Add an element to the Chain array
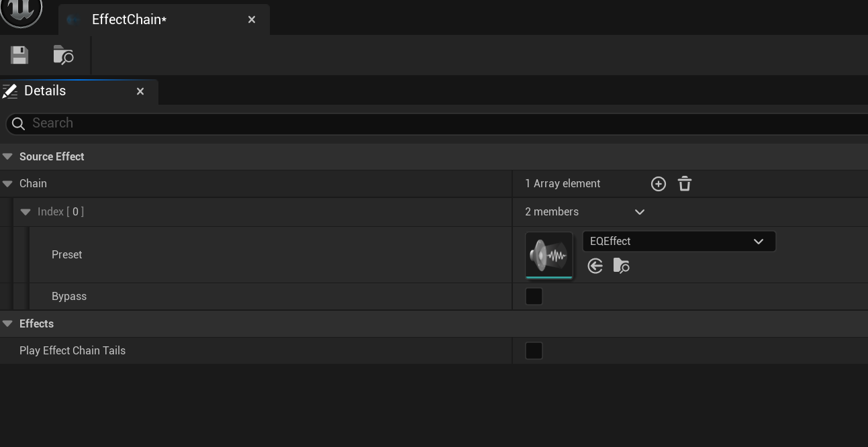 tap(658, 184)
